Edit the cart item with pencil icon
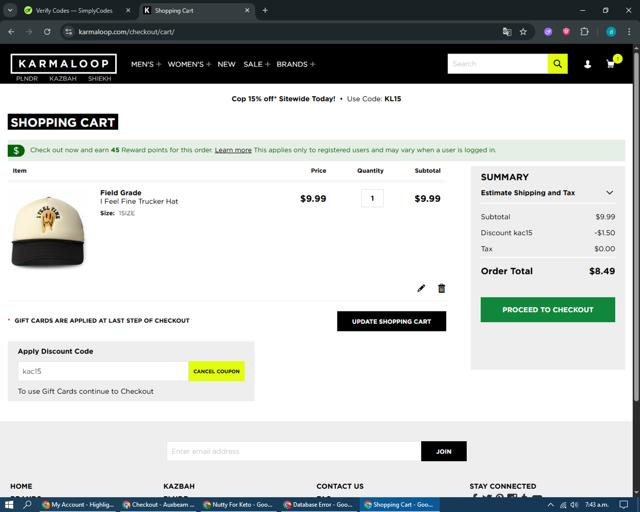Image resolution: width=640 pixels, height=512 pixels. [x=421, y=288]
